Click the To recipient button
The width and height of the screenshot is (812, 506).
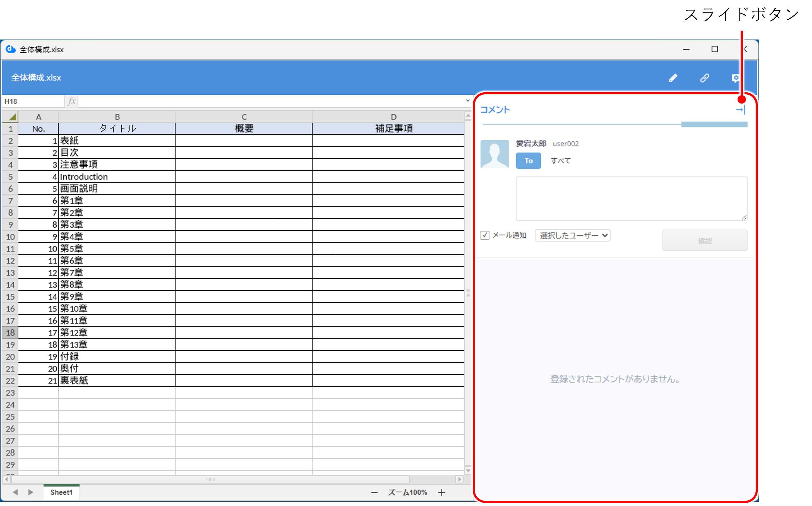click(528, 160)
